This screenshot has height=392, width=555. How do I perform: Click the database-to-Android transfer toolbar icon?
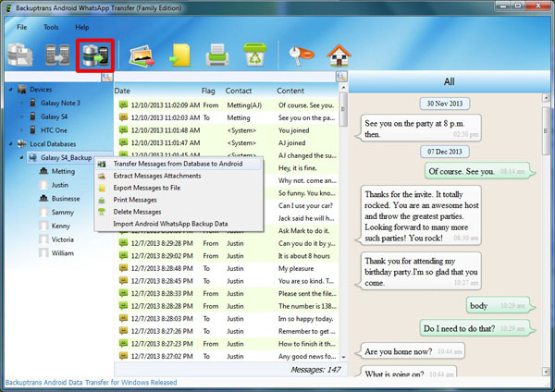pyautogui.click(x=95, y=55)
